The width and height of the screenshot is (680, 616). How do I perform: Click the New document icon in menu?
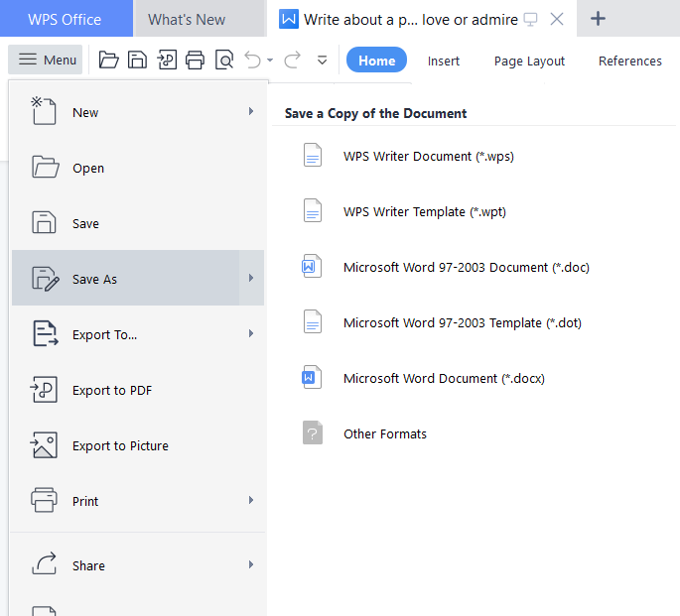pyautogui.click(x=44, y=111)
